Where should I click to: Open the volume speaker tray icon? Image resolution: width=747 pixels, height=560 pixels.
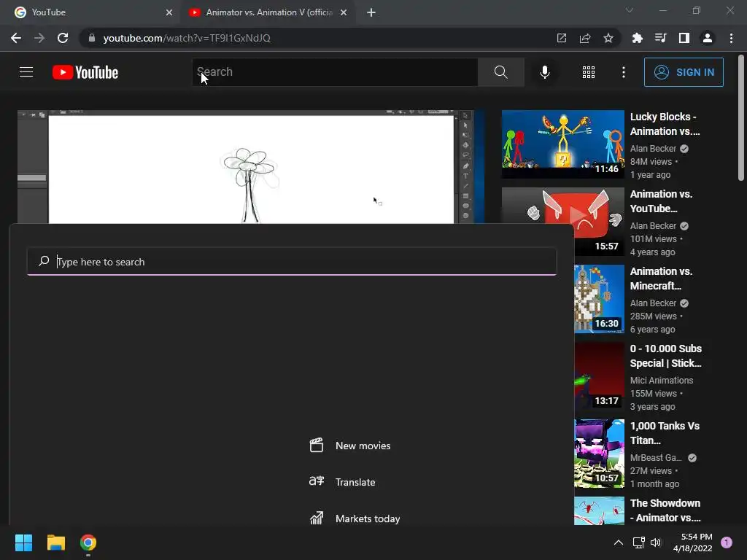(656, 542)
